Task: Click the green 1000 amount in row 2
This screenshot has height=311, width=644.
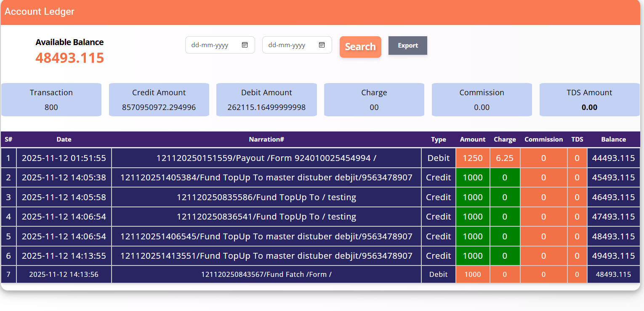Action: click(473, 177)
